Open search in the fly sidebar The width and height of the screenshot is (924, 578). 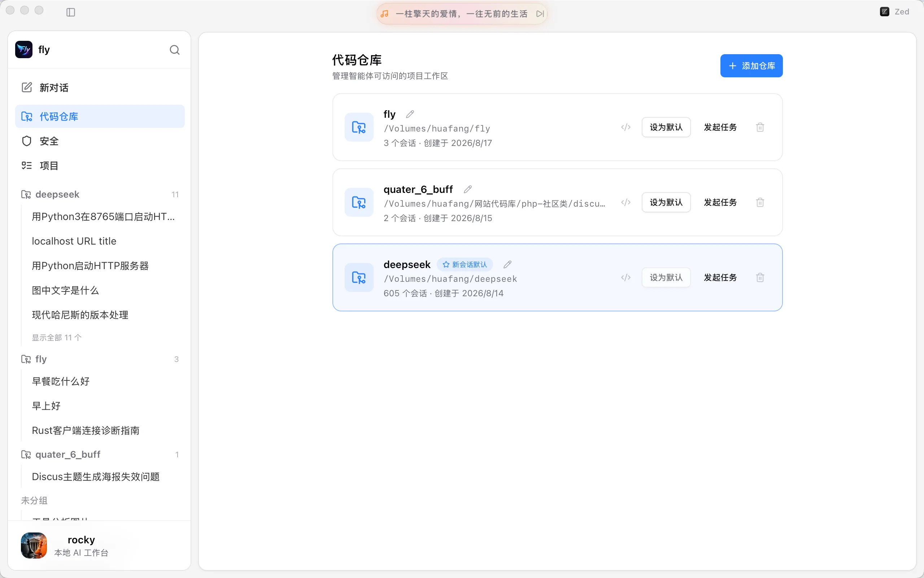click(174, 50)
